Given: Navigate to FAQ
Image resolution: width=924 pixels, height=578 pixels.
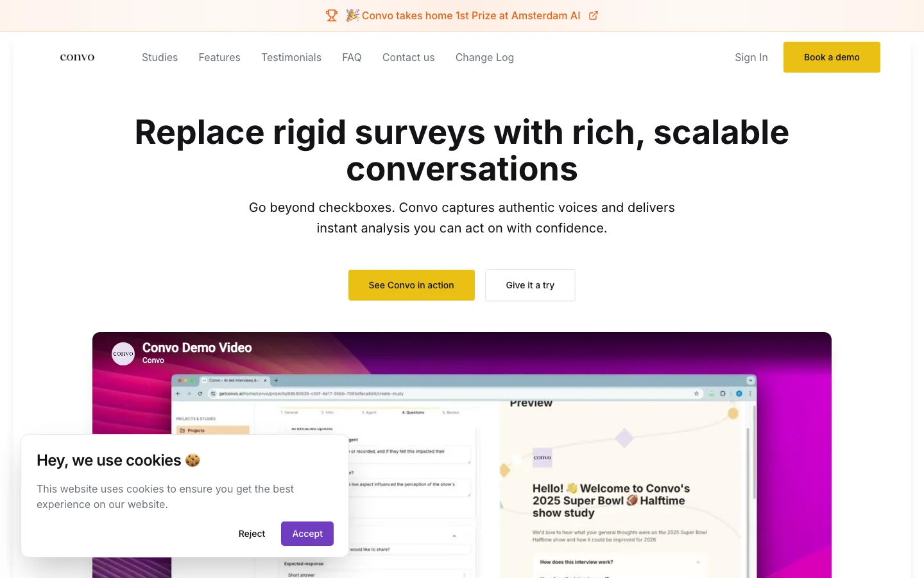Looking at the screenshot, I should click(352, 57).
